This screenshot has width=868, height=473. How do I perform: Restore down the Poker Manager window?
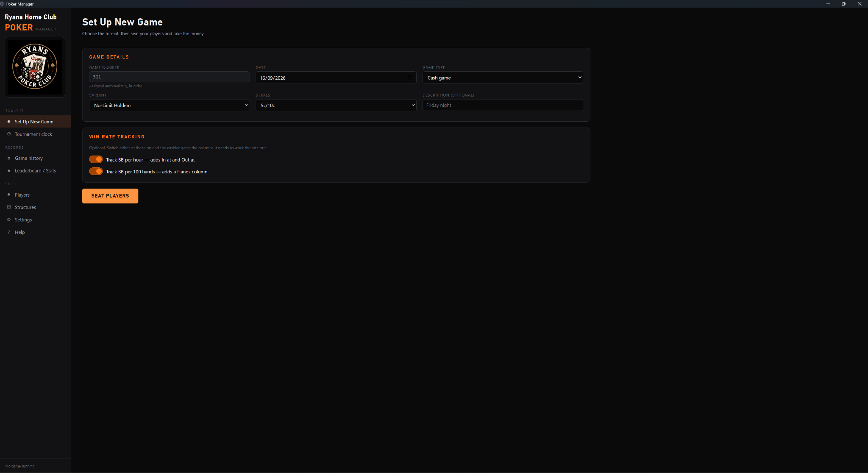pyautogui.click(x=843, y=4)
